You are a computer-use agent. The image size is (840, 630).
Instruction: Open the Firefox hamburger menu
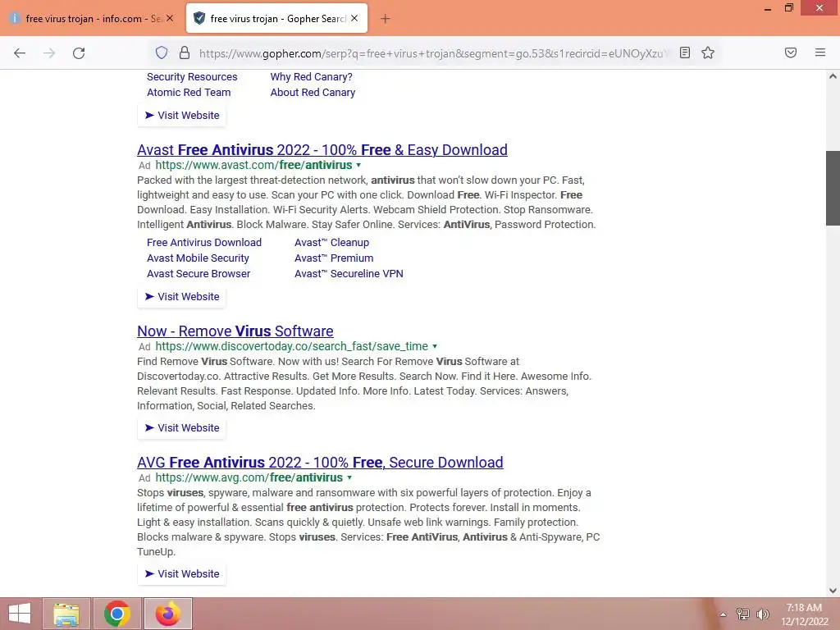click(x=820, y=52)
